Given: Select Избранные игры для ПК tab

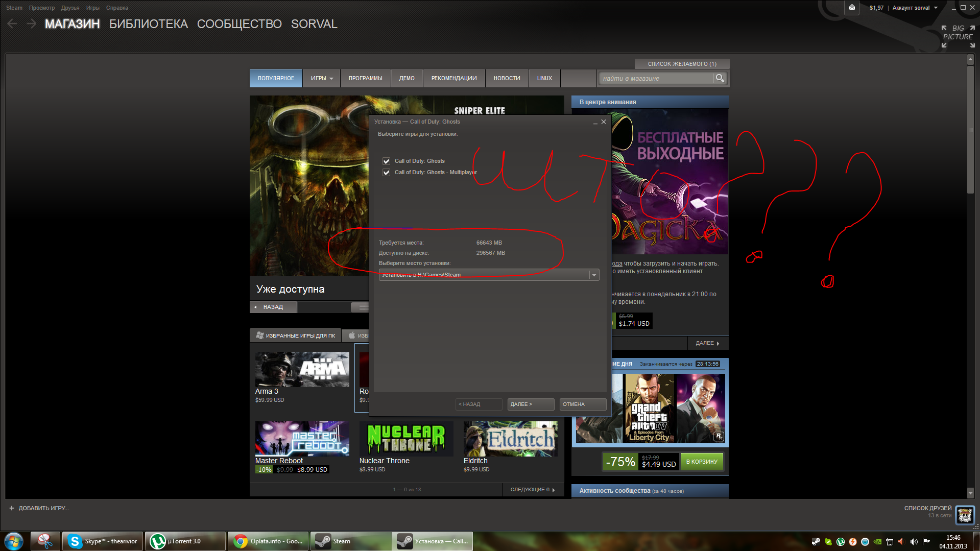Looking at the screenshot, I should (296, 336).
